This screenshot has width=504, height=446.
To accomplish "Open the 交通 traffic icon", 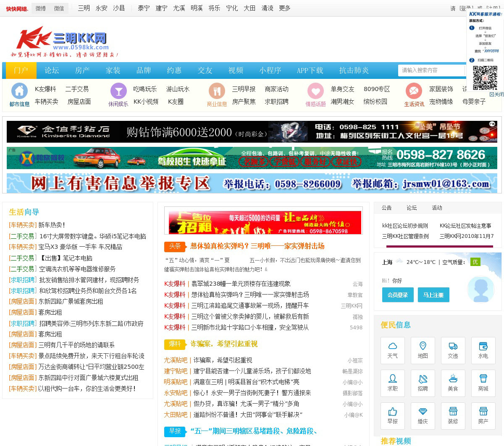I will click(x=453, y=347).
